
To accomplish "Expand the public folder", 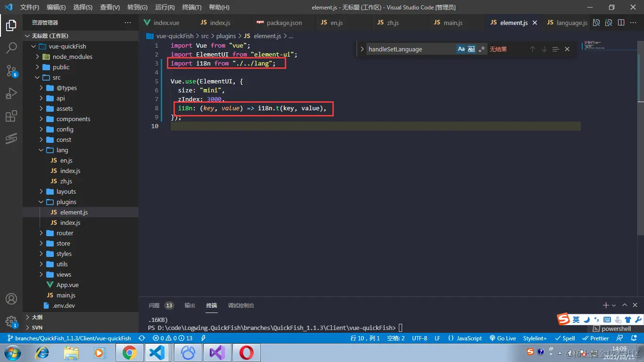I will [x=37, y=67].
